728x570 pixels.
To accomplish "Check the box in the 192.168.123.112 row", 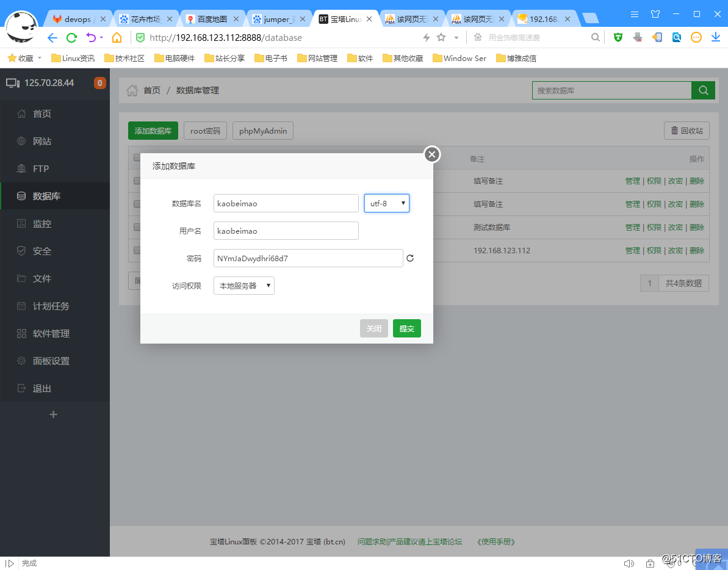I will click(137, 251).
